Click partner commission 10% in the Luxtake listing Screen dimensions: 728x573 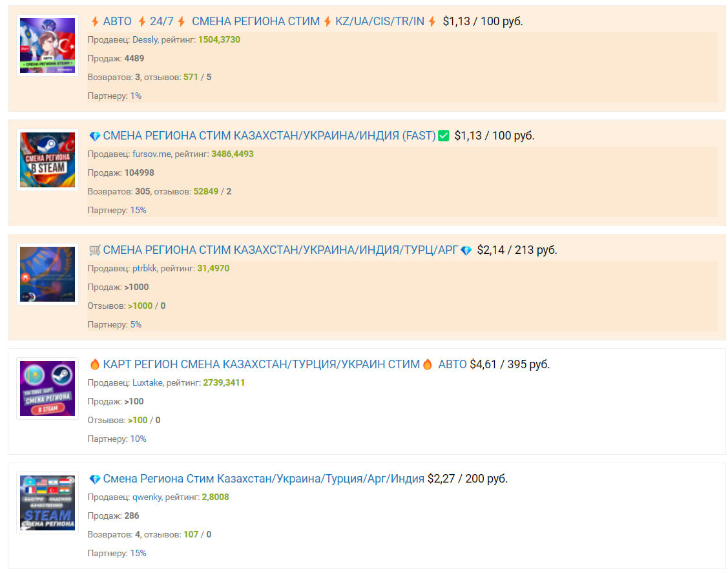pyautogui.click(x=138, y=439)
